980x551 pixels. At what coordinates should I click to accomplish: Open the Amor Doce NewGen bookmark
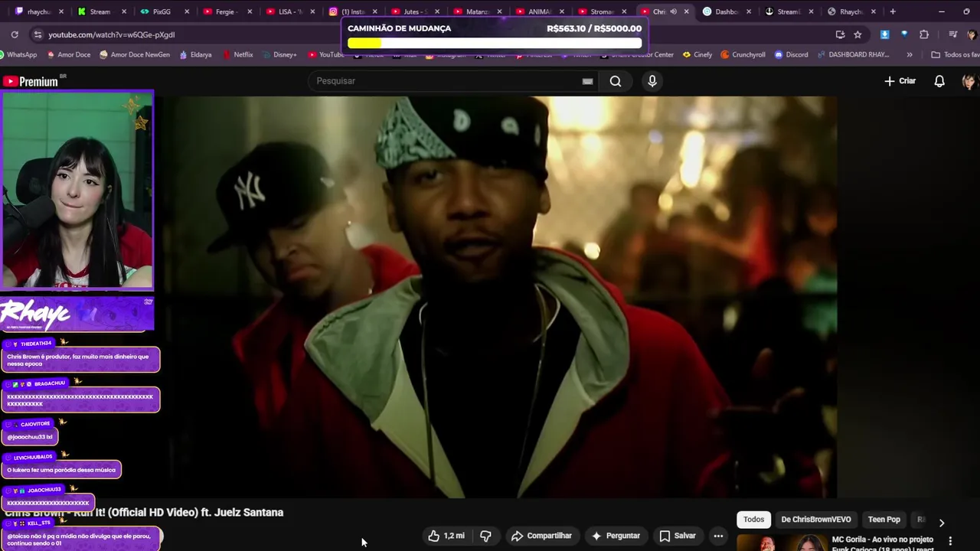pyautogui.click(x=134, y=54)
